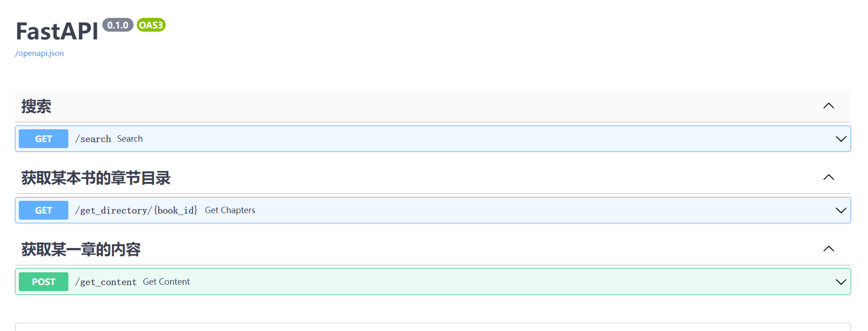
Task: Click the 获取某本书的章节目录 tag heading
Action: (96, 178)
